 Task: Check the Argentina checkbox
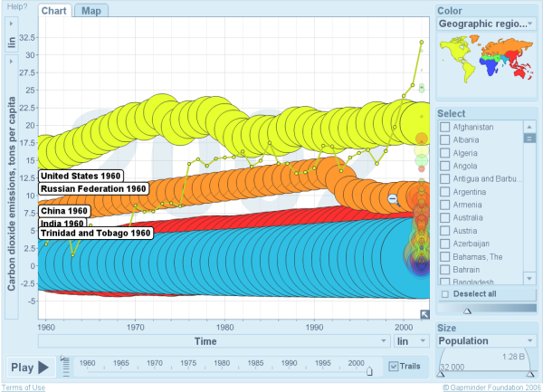tap(444, 193)
